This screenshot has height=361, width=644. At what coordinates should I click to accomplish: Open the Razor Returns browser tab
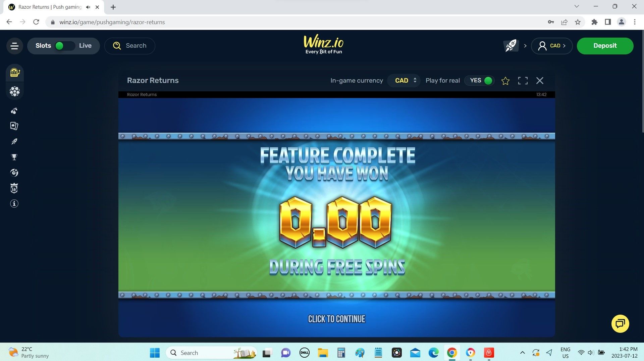[x=47, y=7]
